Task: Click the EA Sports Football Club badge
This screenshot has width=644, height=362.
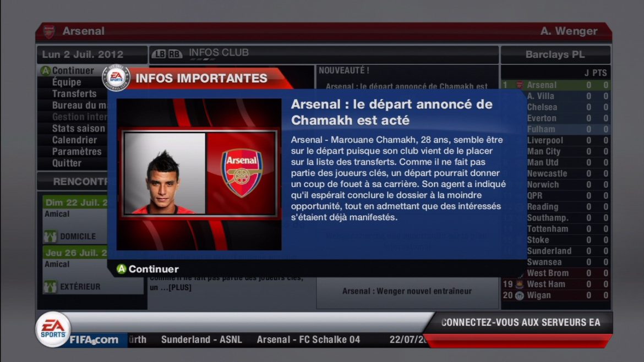Action: (x=116, y=78)
